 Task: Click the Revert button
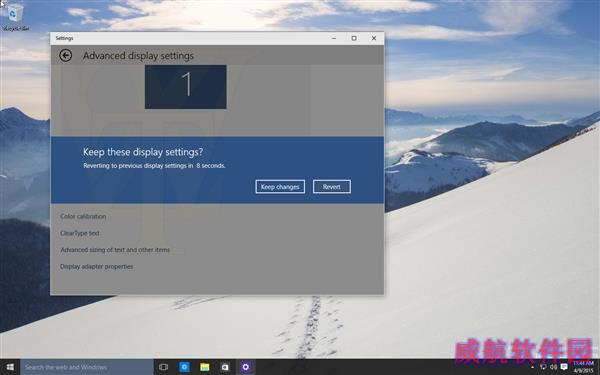332,187
